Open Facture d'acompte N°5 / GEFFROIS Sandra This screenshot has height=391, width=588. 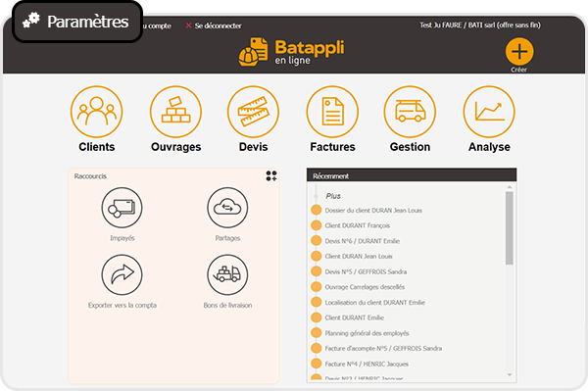[383, 349]
